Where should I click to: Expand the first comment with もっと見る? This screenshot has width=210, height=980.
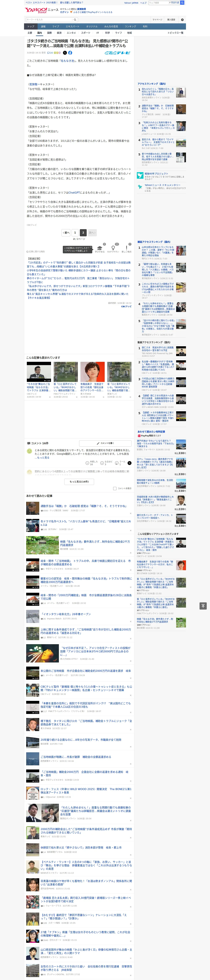tap(43, 458)
